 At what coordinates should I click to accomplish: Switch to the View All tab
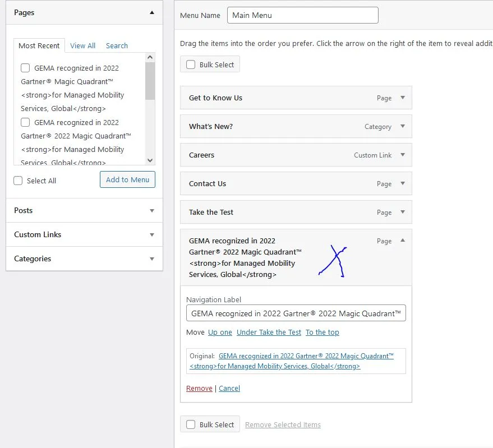pyautogui.click(x=82, y=45)
